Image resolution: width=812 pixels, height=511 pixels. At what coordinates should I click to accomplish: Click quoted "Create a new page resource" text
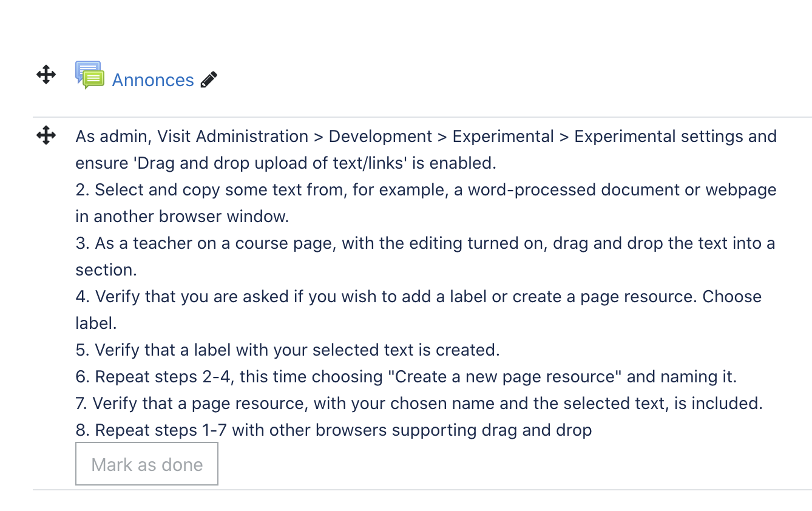[x=505, y=376]
